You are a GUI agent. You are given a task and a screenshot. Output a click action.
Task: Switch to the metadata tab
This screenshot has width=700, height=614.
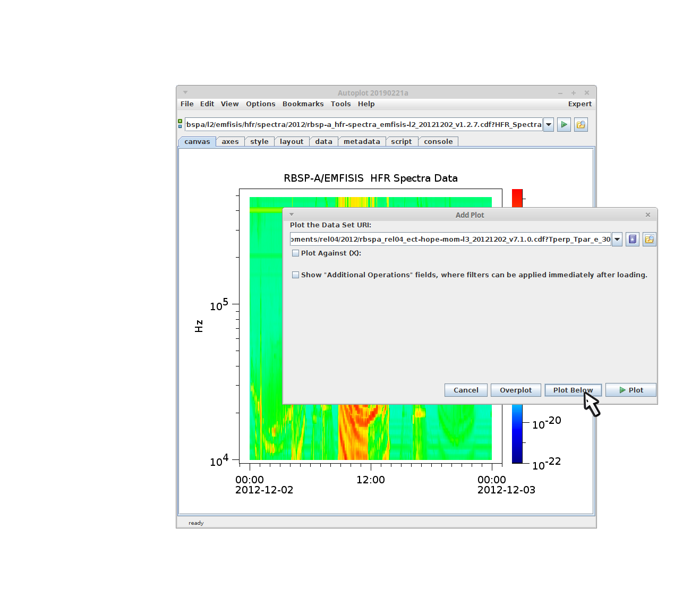[362, 142]
